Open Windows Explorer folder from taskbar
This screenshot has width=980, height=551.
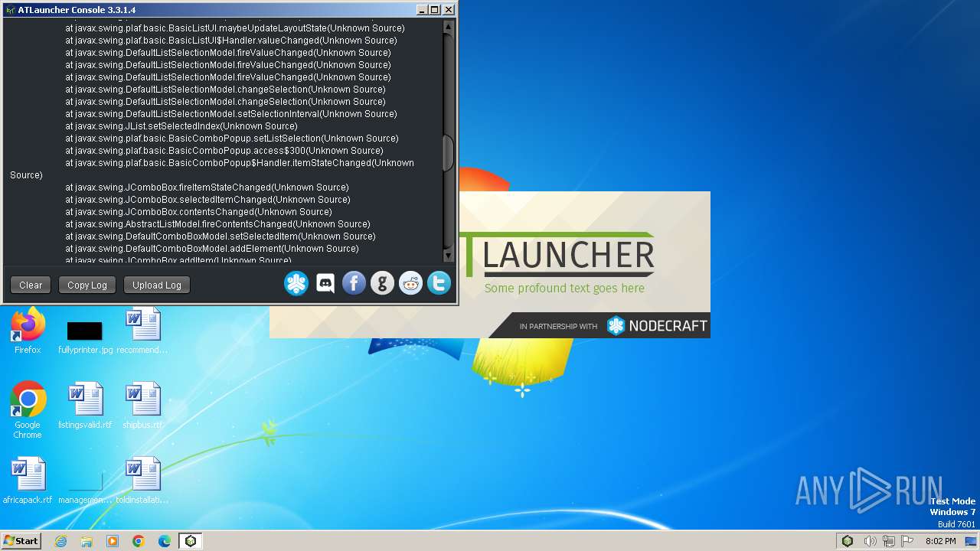pos(87,541)
